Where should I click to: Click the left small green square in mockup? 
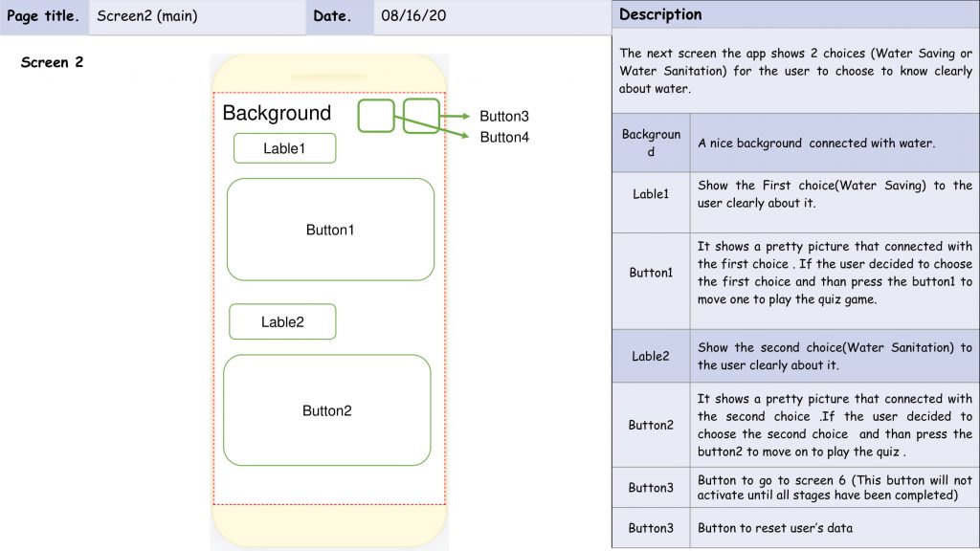(x=376, y=116)
